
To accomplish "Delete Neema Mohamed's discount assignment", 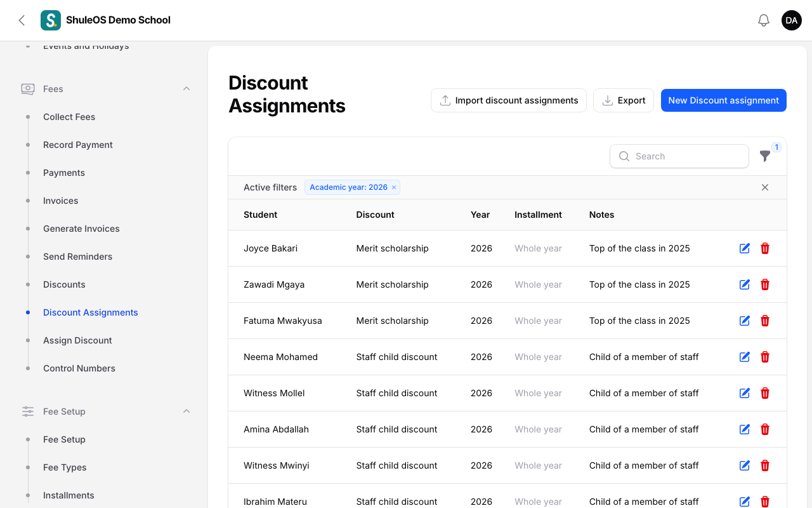I will [765, 357].
